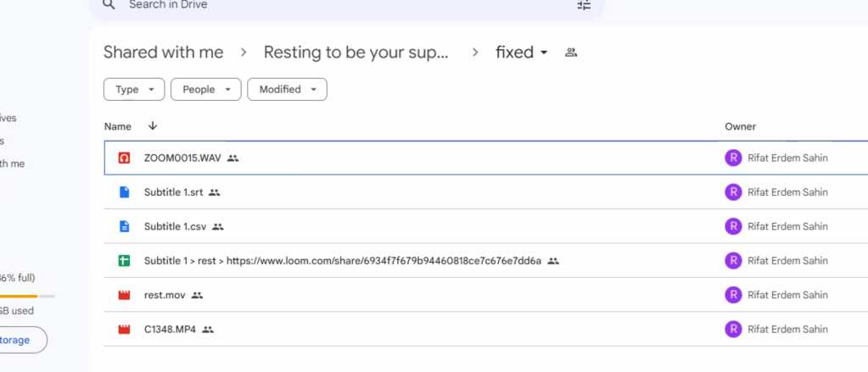Click owner name in ZOOM0015.WAV row
Viewport: 868px width, 372px height.
pos(787,158)
